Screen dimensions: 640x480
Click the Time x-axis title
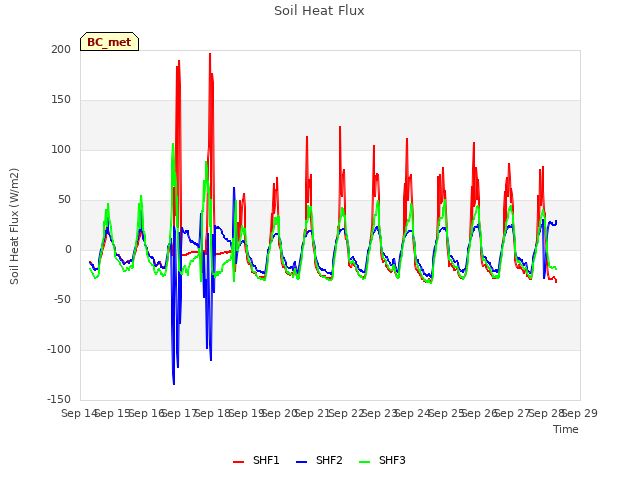click(x=566, y=429)
